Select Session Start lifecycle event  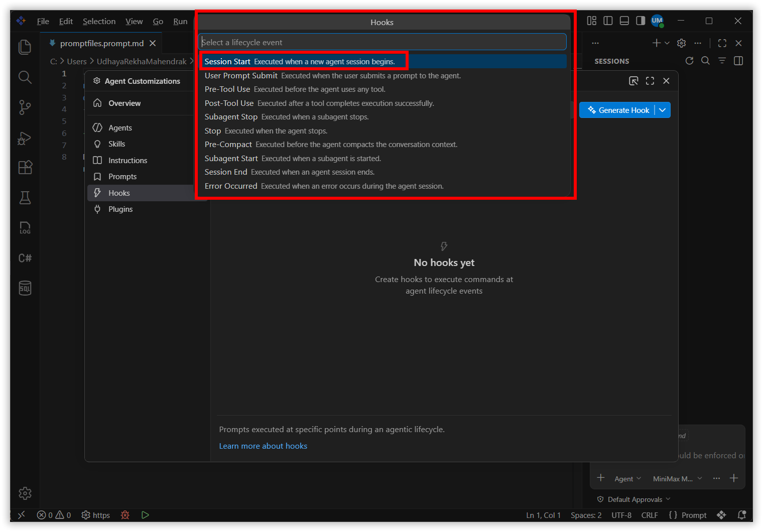coord(384,62)
